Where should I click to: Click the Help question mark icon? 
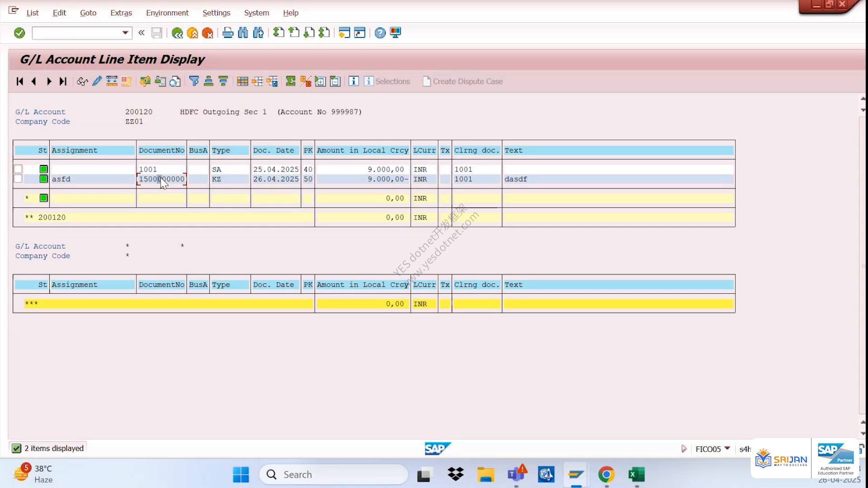click(x=380, y=33)
